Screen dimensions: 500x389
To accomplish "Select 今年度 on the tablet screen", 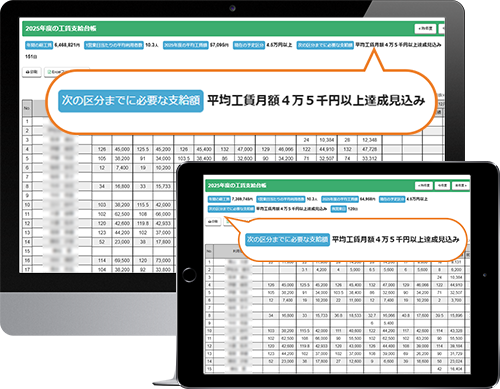I will coord(442,185).
